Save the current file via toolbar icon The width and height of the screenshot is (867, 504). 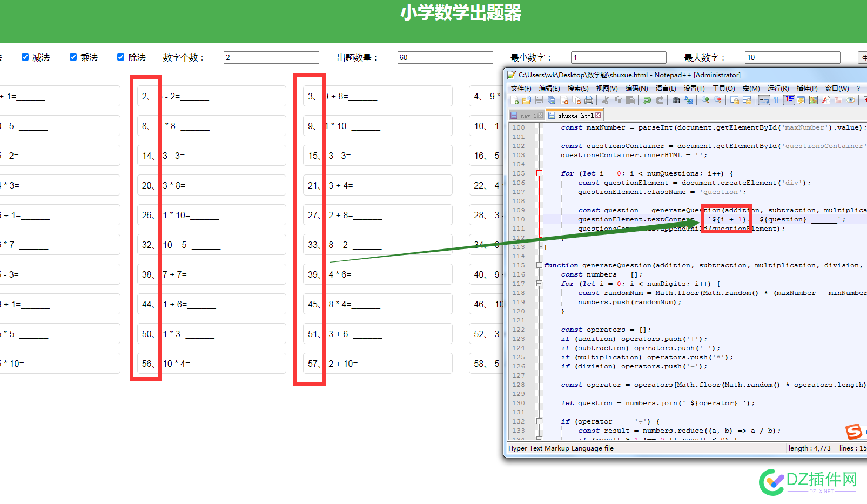[539, 100]
